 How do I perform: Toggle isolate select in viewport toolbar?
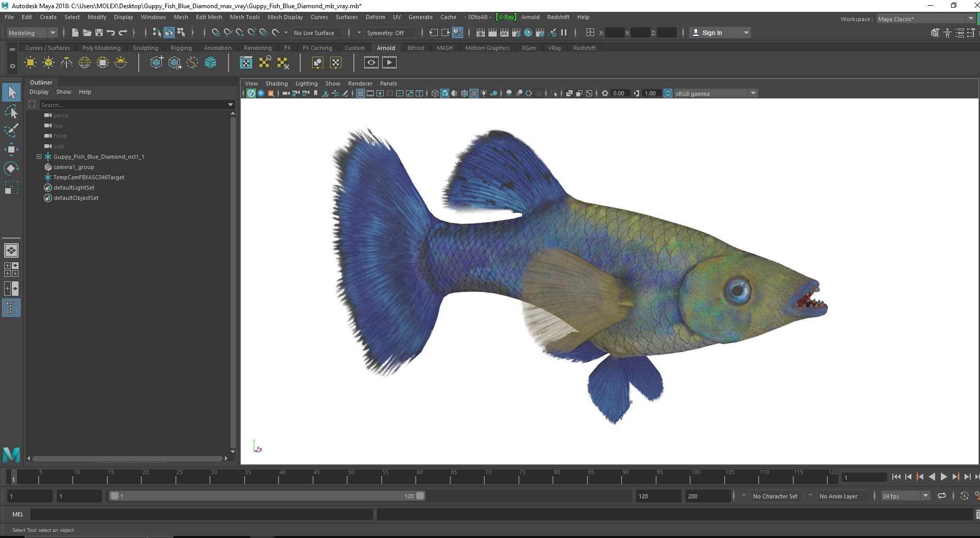point(554,93)
